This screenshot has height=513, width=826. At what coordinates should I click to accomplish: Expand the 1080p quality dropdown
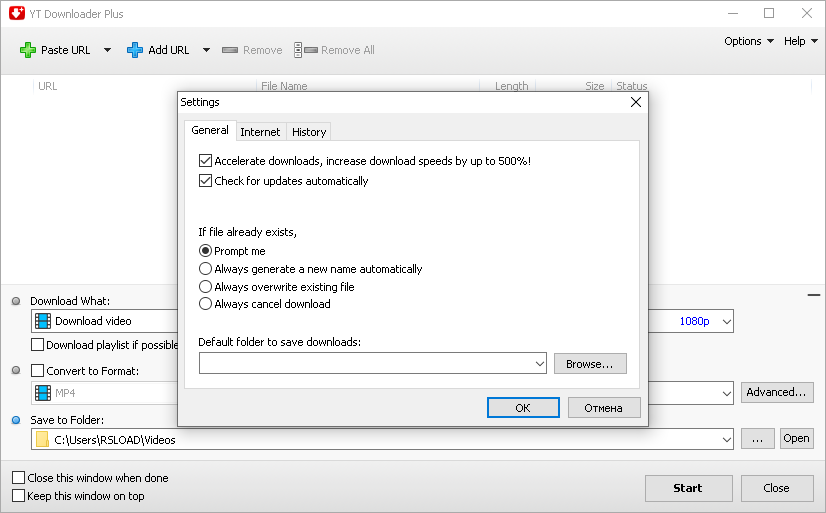coord(727,322)
